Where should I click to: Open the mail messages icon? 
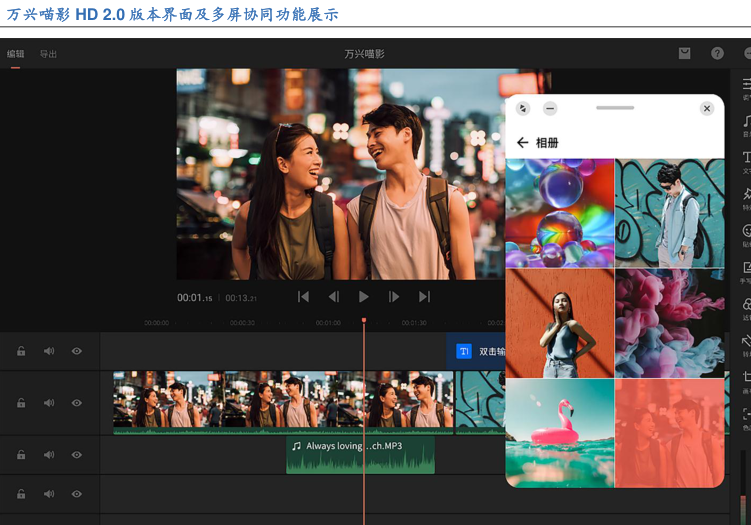685,54
